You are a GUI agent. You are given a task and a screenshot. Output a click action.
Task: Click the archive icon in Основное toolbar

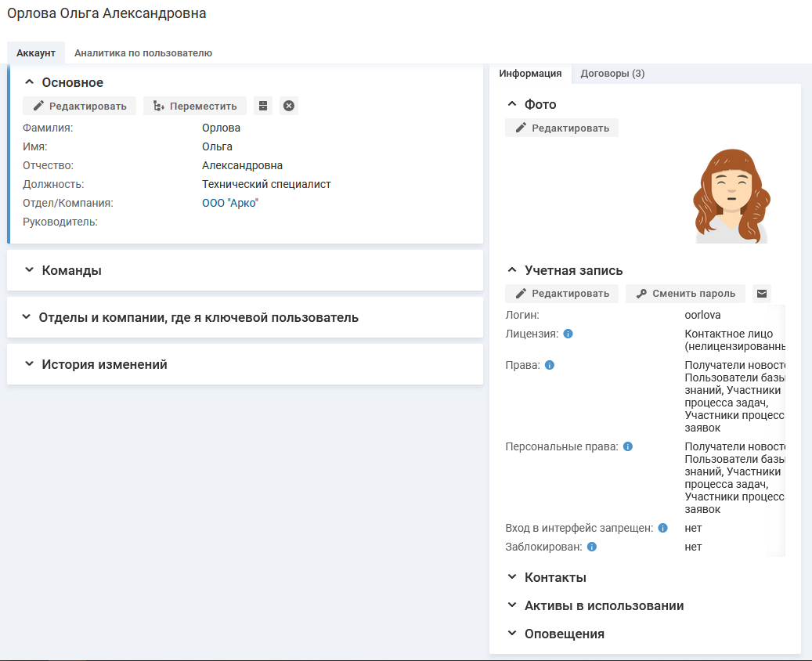(x=263, y=106)
